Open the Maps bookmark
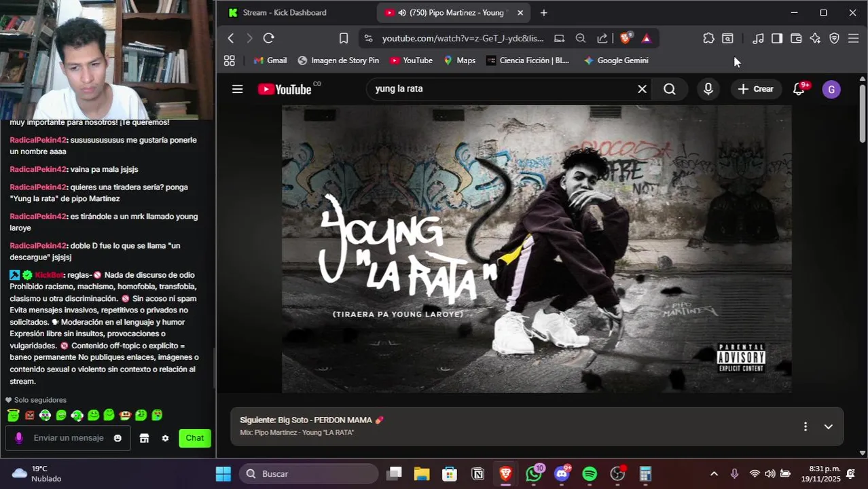 459,60
